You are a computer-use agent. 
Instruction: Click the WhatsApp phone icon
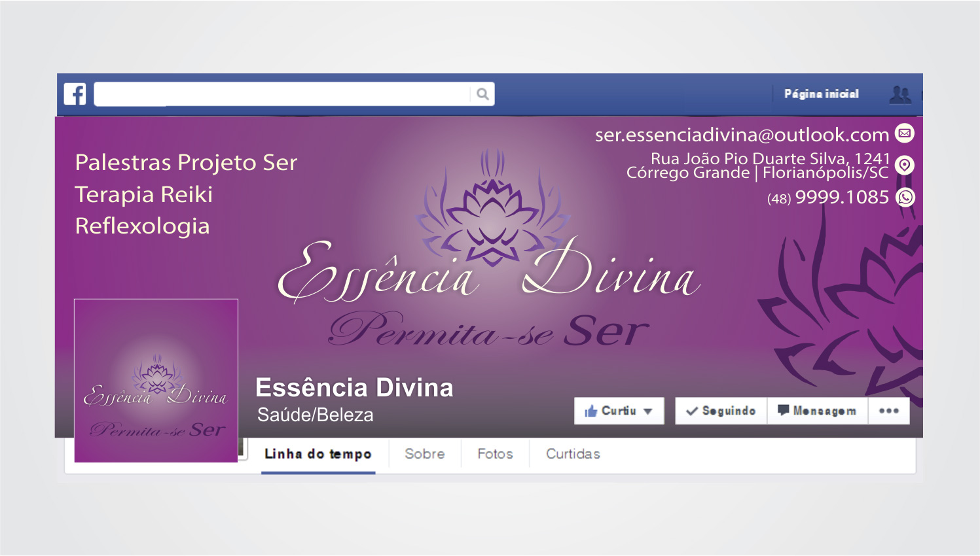[905, 197]
